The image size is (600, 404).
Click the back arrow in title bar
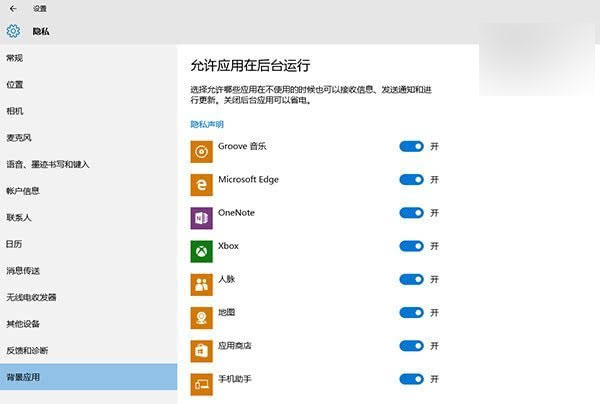pos(13,8)
